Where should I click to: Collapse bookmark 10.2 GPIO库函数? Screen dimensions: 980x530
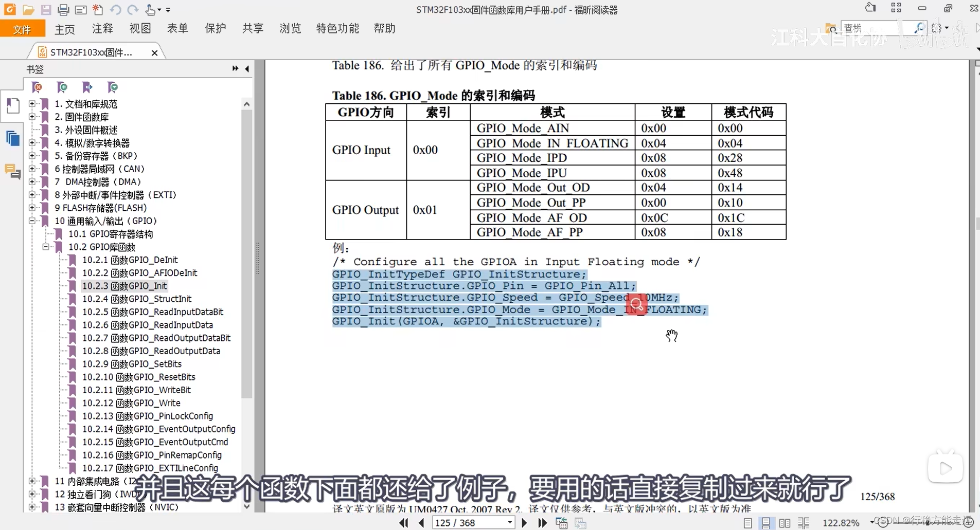(46, 247)
